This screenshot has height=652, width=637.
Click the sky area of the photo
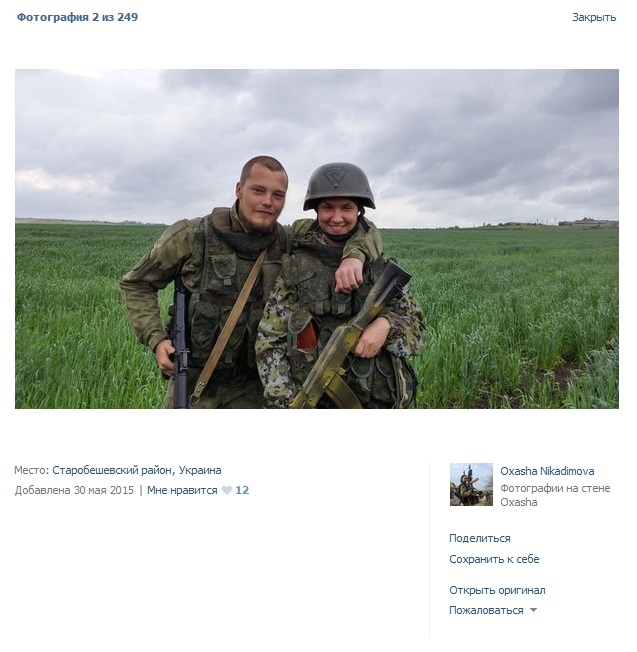click(x=457, y=125)
